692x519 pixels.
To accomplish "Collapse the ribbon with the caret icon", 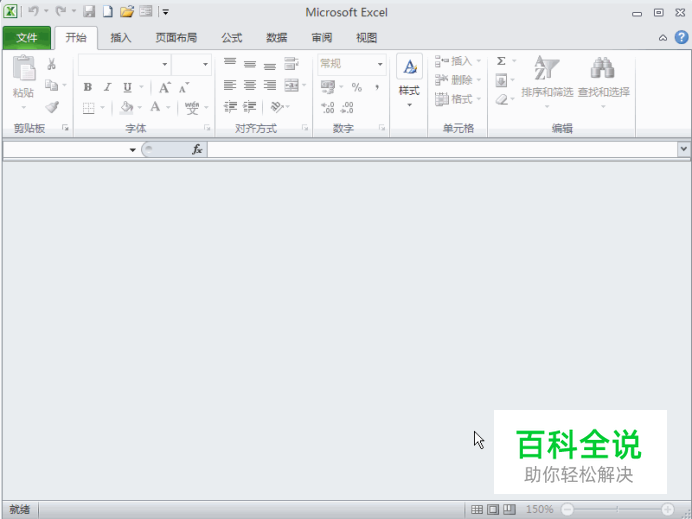I will tap(663, 38).
